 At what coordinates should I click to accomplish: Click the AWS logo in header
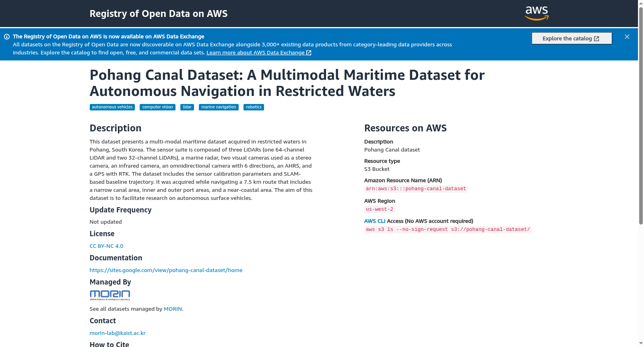pos(537,13)
